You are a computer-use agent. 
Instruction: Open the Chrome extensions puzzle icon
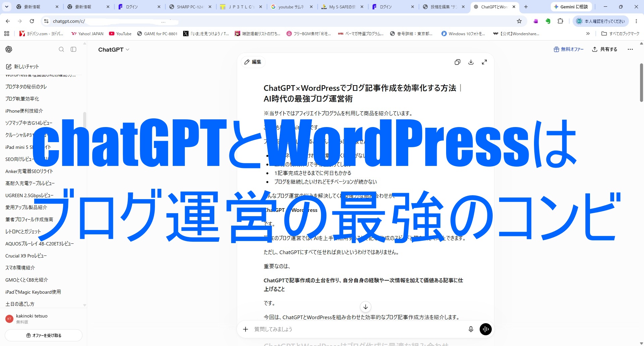click(x=560, y=21)
